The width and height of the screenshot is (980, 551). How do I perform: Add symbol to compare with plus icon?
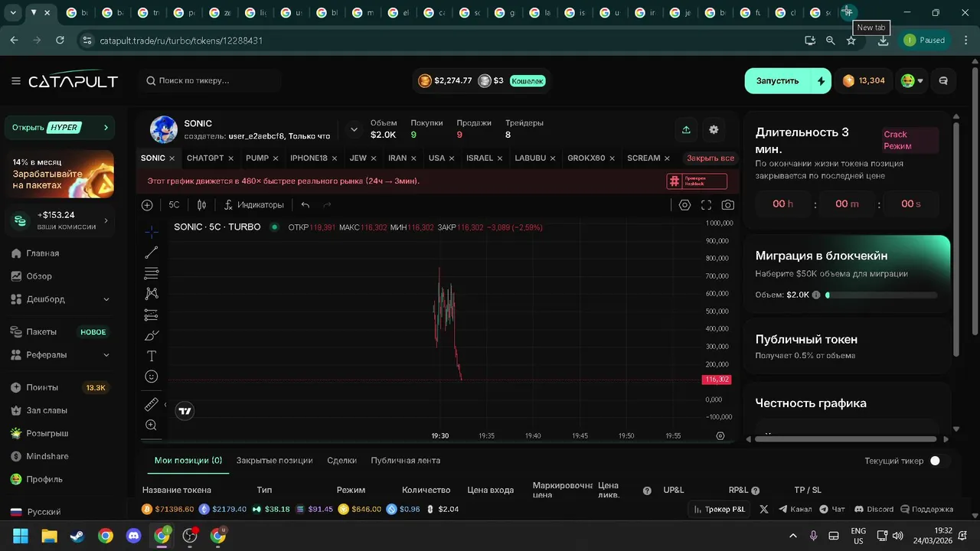[x=147, y=205]
